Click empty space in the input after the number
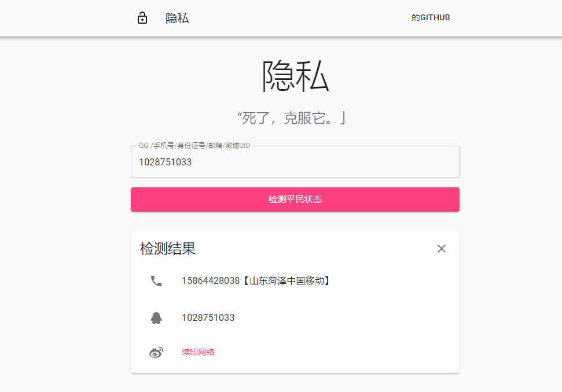Viewport: 562px width, 392px height. [x=322, y=162]
